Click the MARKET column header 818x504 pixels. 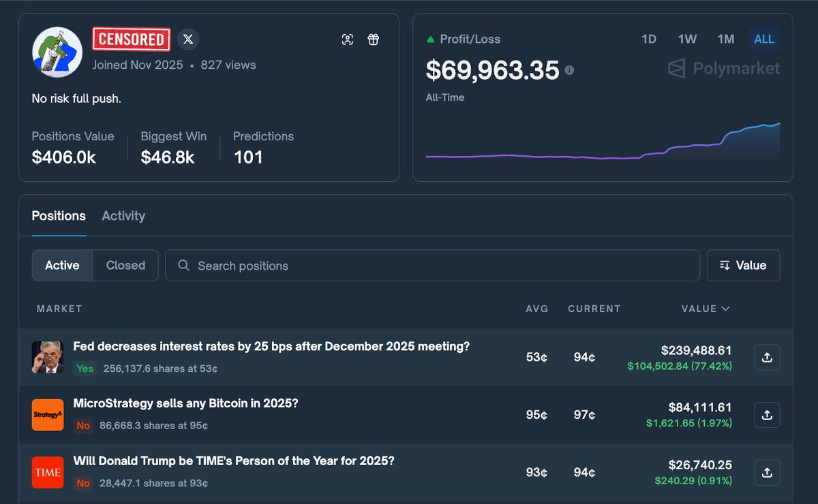tap(59, 309)
